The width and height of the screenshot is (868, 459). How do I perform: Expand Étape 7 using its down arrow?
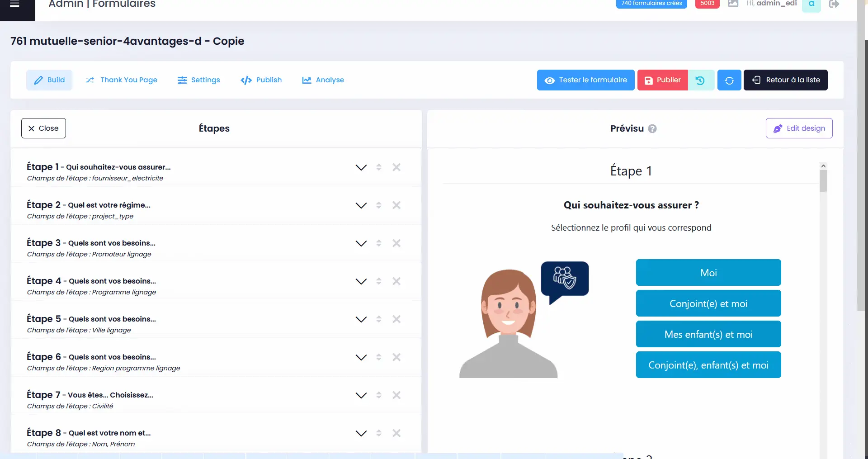point(361,395)
